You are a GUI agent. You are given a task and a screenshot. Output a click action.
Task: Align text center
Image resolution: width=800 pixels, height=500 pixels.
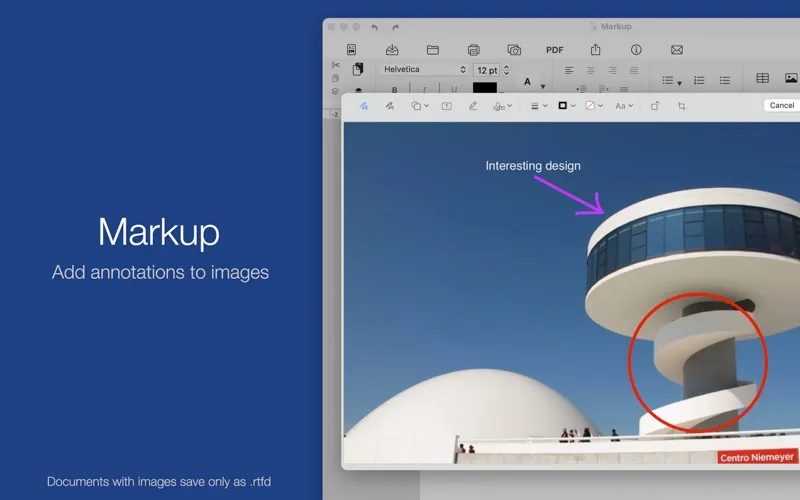(x=590, y=70)
